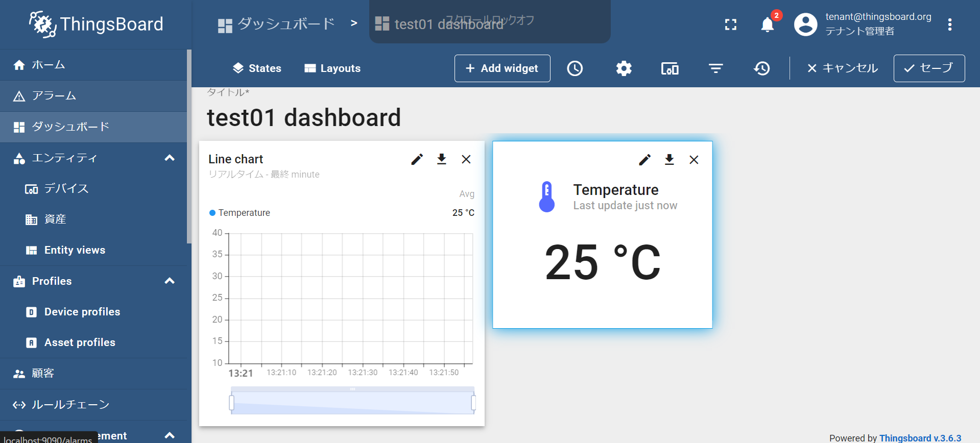Open アラーム in sidebar
Viewport: 980px width, 443px height.
[93, 96]
